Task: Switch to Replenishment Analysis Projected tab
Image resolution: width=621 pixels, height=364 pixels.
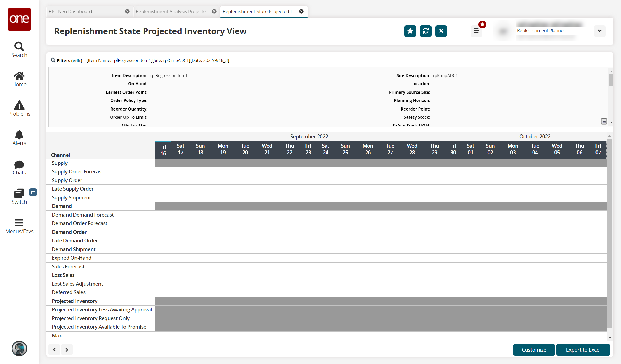Action: click(172, 12)
